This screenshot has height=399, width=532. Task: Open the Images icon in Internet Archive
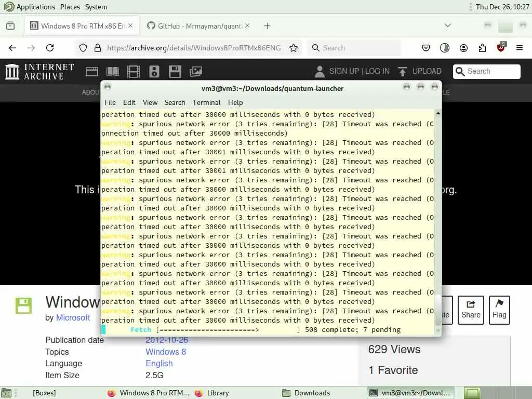pyautogui.click(x=196, y=72)
